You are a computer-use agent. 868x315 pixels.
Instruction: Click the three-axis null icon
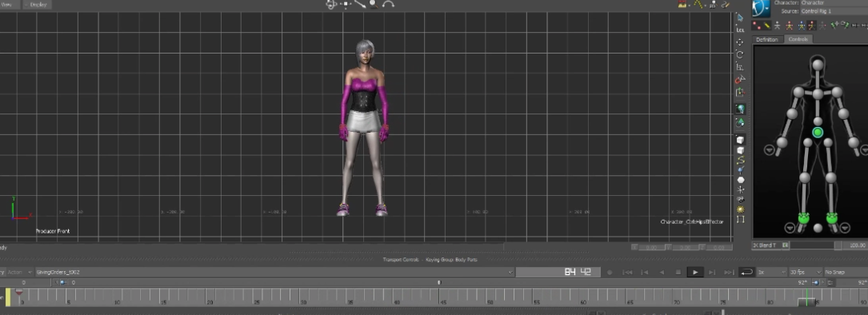[x=741, y=190]
